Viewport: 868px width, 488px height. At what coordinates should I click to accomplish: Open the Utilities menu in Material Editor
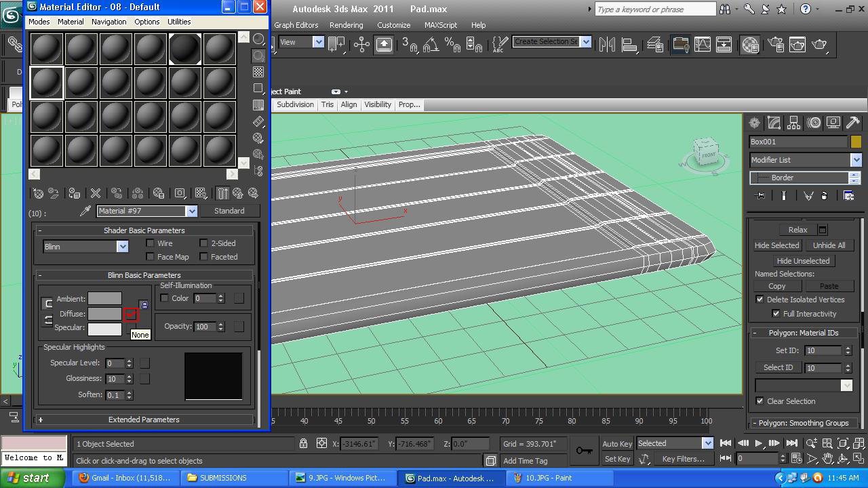(x=179, y=22)
